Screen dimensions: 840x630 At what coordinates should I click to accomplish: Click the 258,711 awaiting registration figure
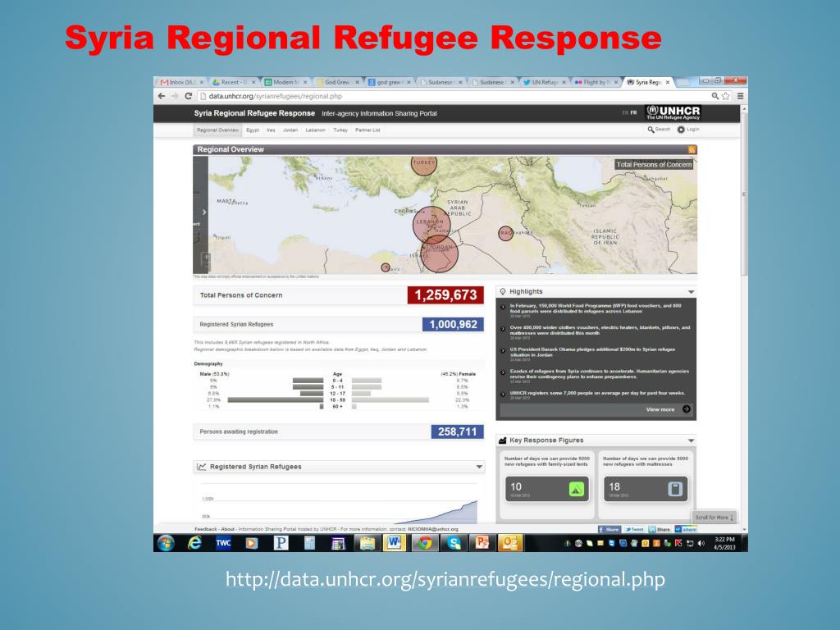(x=457, y=431)
